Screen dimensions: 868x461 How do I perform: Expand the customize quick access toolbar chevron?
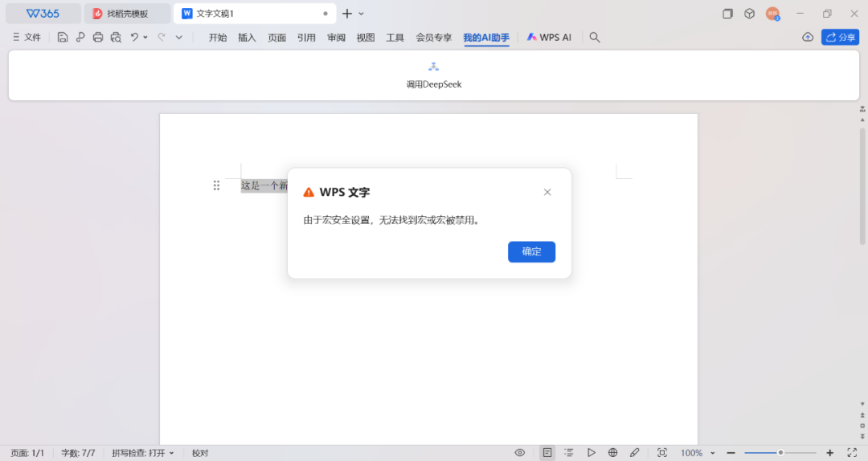coord(178,37)
